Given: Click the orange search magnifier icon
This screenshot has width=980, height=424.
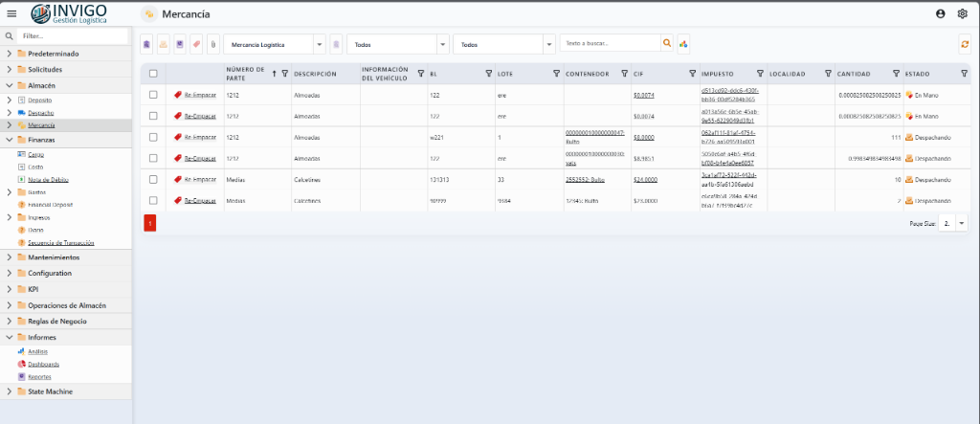Looking at the screenshot, I should click(x=667, y=43).
